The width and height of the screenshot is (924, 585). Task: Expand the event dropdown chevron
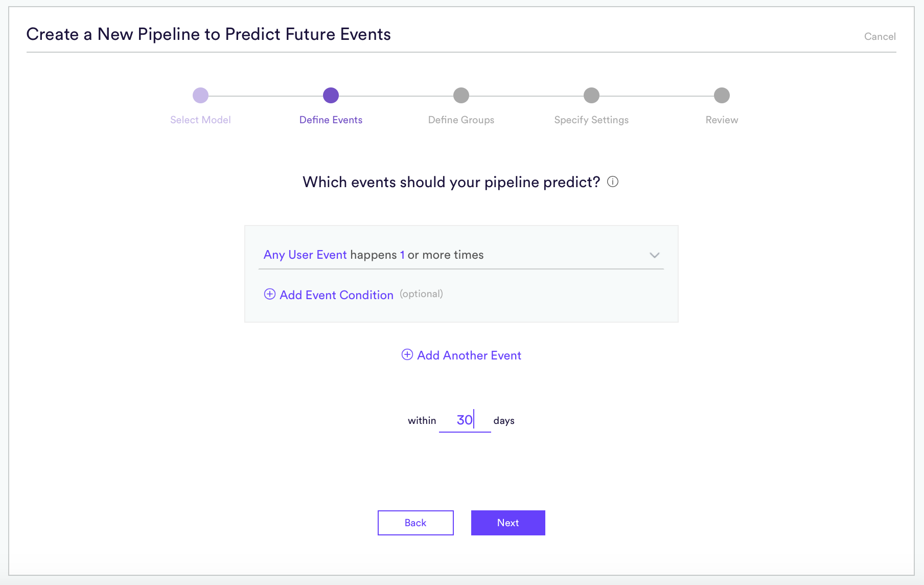tap(654, 255)
